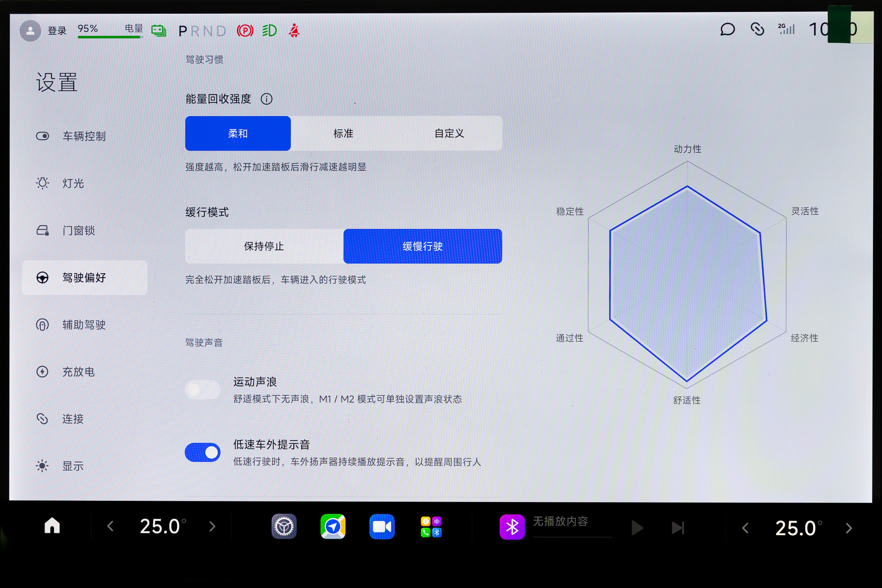Open the navigation map app icon
This screenshot has width=882, height=588.
coord(333,526)
